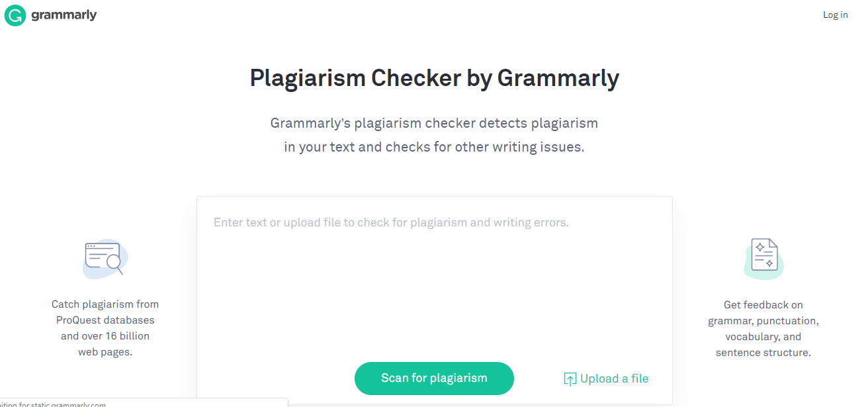
Task: Click the upload arrow icon
Action: coord(570,379)
